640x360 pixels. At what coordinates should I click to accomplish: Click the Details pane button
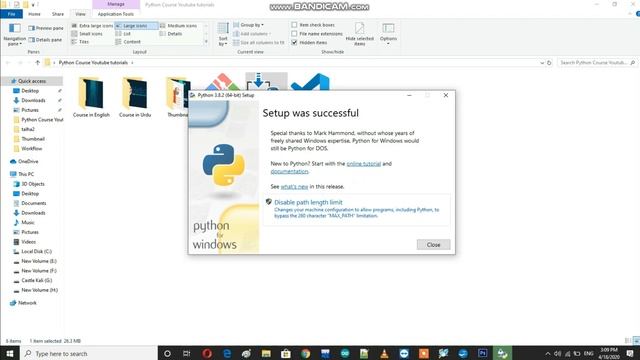click(x=45, y=40)
